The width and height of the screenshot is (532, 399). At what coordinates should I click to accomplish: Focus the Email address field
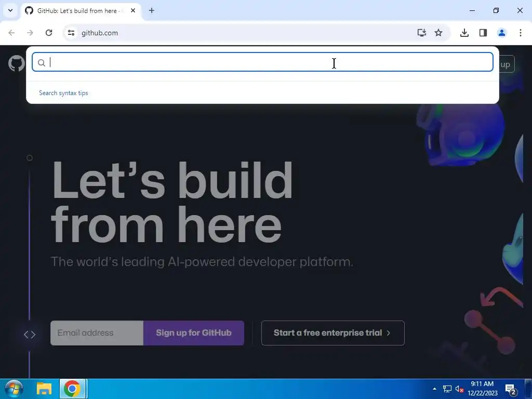point(97,333)
